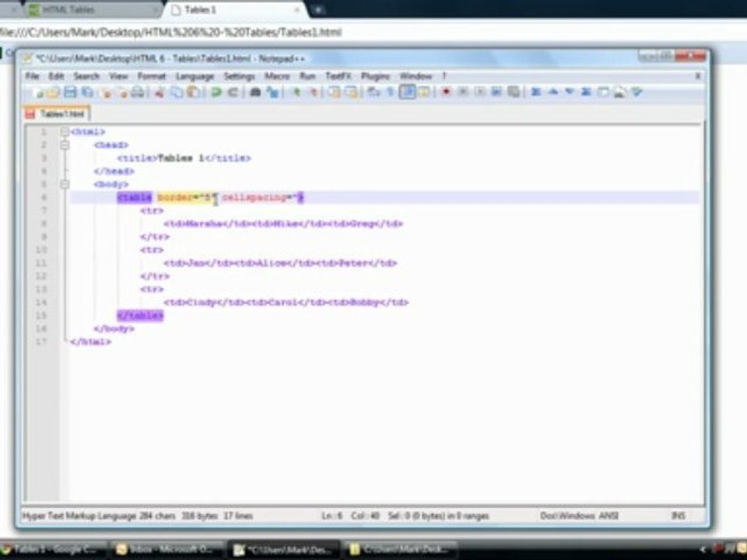Toggle synchronize horizontal scrolling button

pyautogui.click(x=351, y=92)
